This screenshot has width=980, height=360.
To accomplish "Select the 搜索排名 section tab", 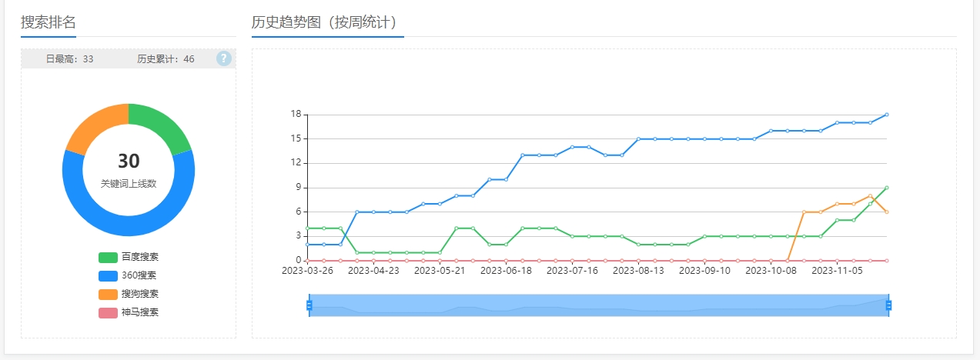I will [48, 22].
